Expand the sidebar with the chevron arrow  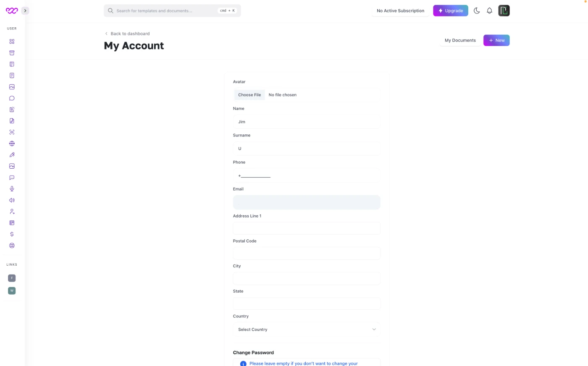click(25, 11)
